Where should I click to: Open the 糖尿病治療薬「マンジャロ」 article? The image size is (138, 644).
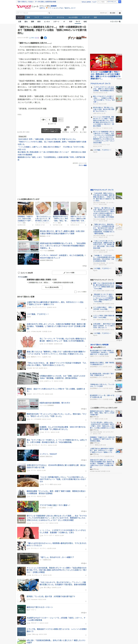(x=56, y=492)
